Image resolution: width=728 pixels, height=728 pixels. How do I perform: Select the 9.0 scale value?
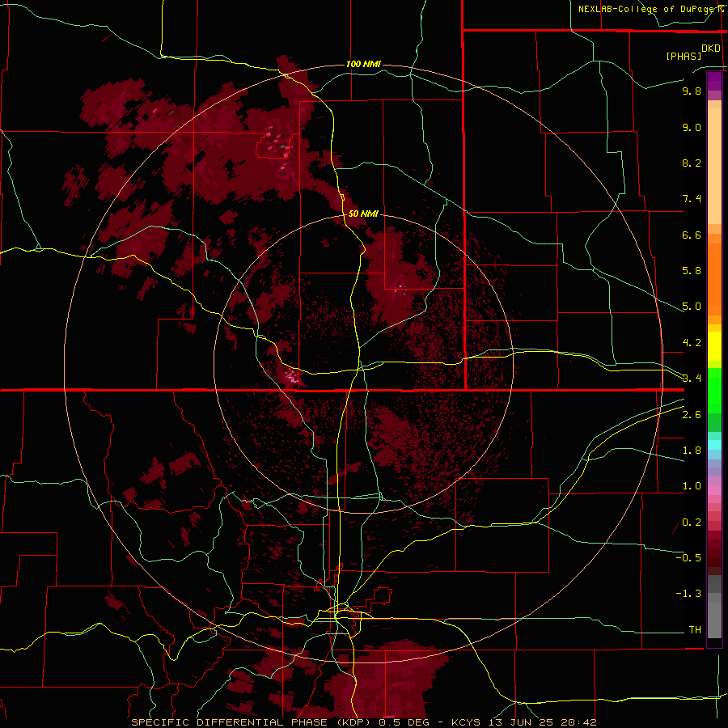pos(692,127)
